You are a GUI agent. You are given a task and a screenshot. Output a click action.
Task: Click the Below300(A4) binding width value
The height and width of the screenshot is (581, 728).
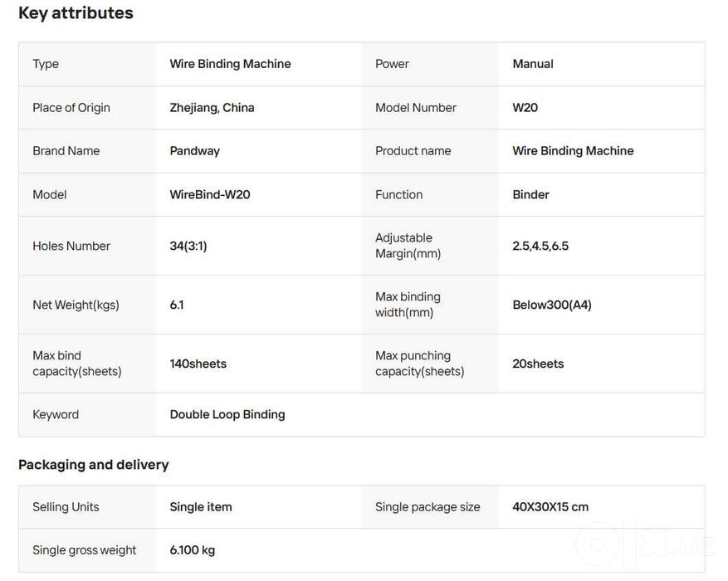(x=551, y=305)
